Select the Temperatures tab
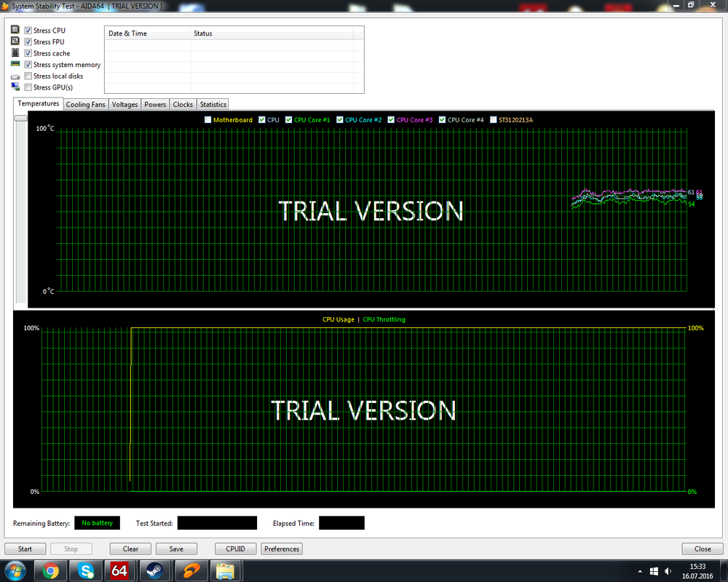This screenshot has height=582, width=728. click(x=38, y=103)
